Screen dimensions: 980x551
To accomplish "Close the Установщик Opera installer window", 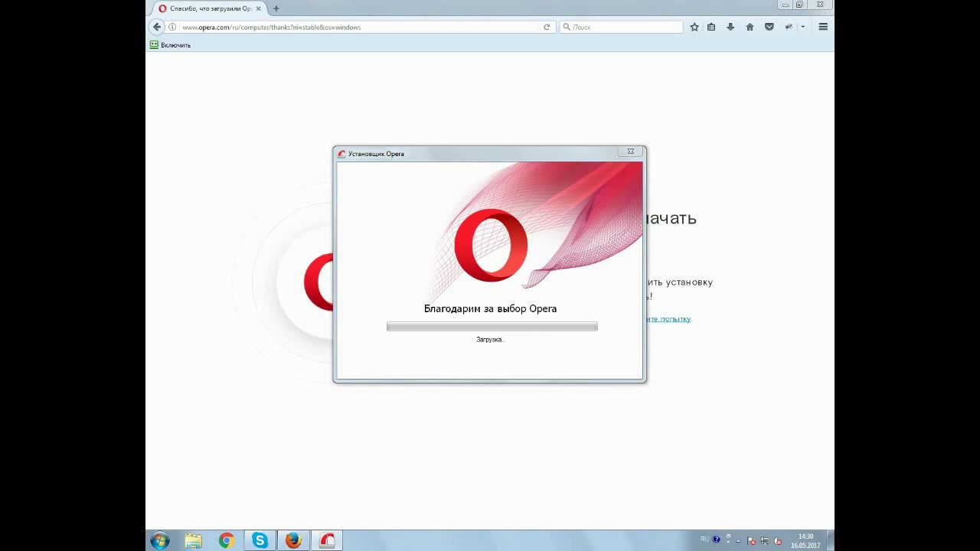I will click(631, 152).
